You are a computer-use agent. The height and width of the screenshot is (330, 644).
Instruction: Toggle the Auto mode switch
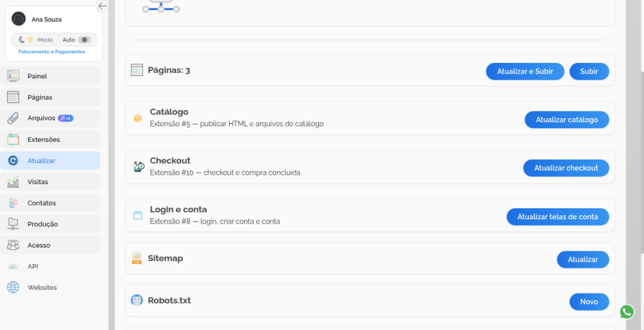[x=84, y=40]
